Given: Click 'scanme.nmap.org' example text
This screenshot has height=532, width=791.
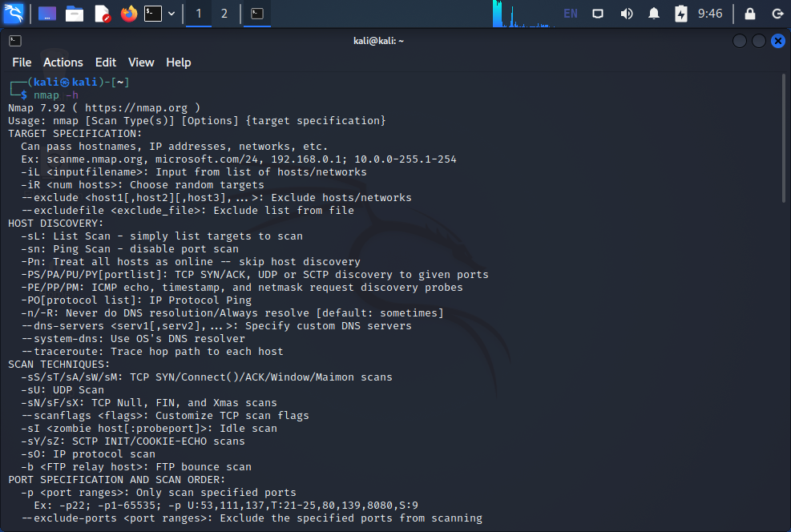Looking at the screenshot, I should click(x=95, y=159).
